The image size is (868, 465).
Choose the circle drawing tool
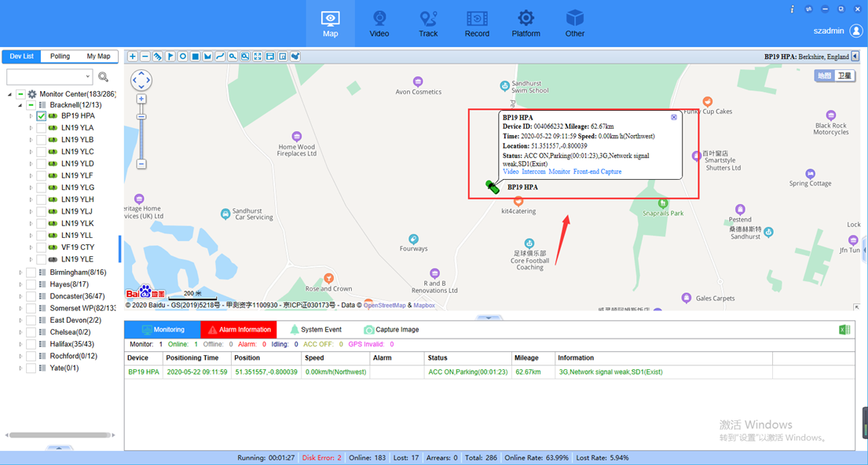click(183, 57)
